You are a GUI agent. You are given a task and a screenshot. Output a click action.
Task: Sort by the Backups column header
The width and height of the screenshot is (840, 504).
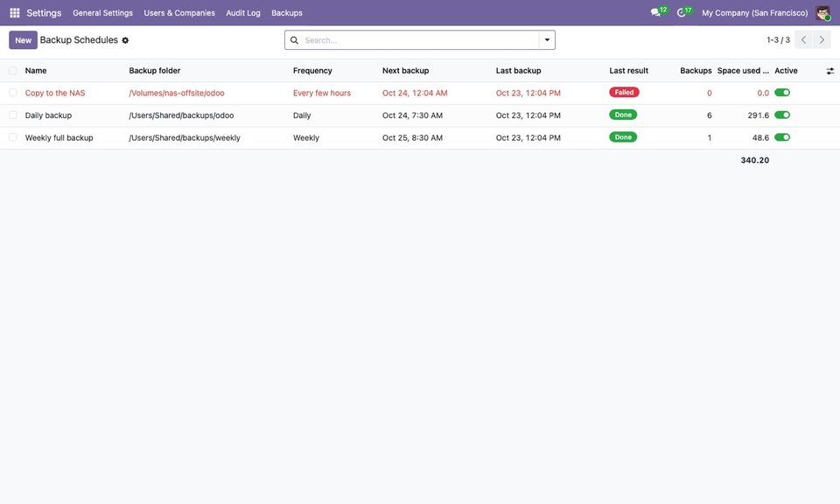click(696, 71)
